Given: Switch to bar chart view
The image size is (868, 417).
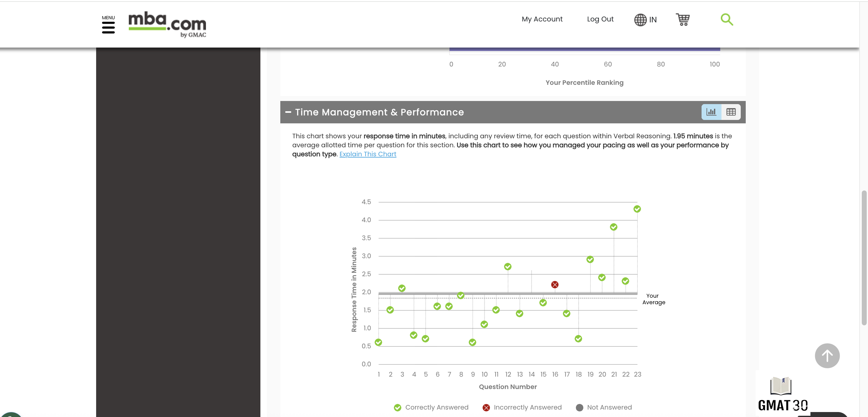Looking at the screenshot, I should [x=711, y=112].
